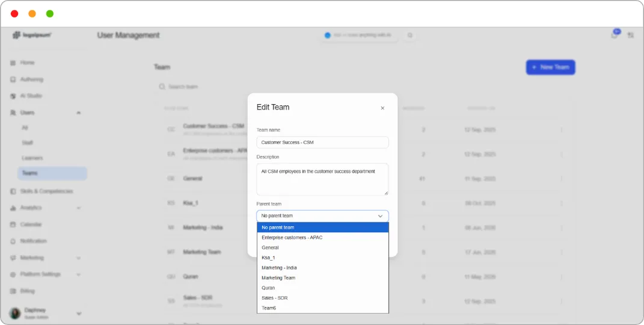Click the AI Studio sidebar icon
Image resolution: width=644 pixels, height=325 pixels.
13,96
